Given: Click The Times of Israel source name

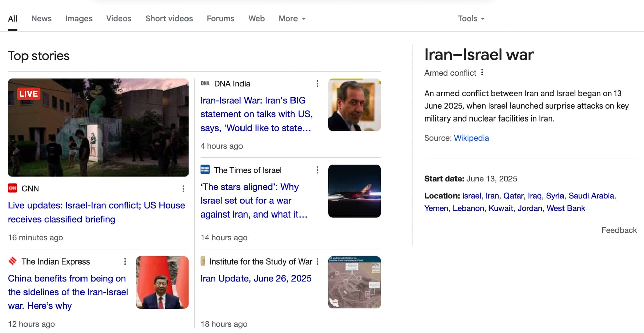Looking at the screenshot, I should tap(248, 170).
